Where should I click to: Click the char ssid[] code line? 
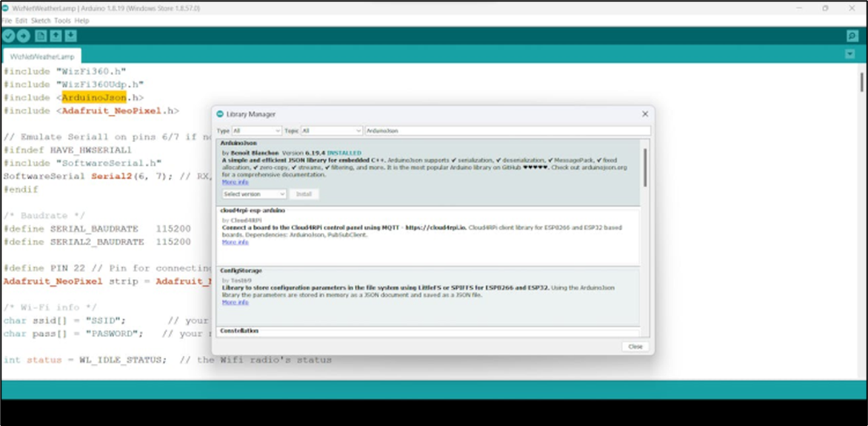(x=64, y=321)
